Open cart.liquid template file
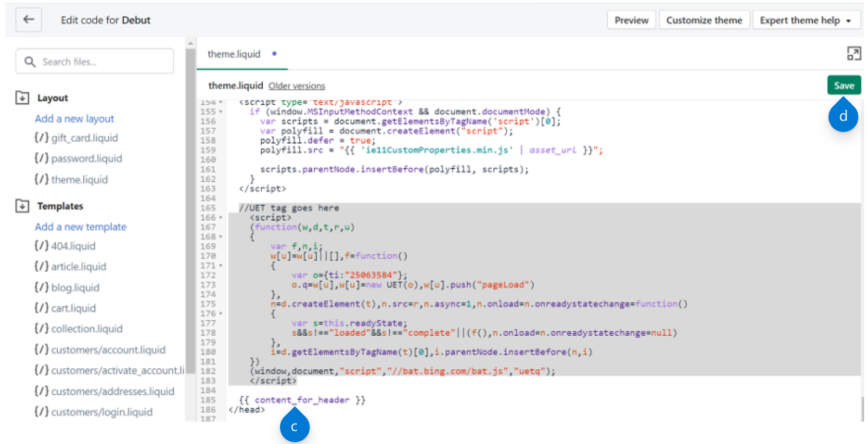868x444 pixels. 65,308
